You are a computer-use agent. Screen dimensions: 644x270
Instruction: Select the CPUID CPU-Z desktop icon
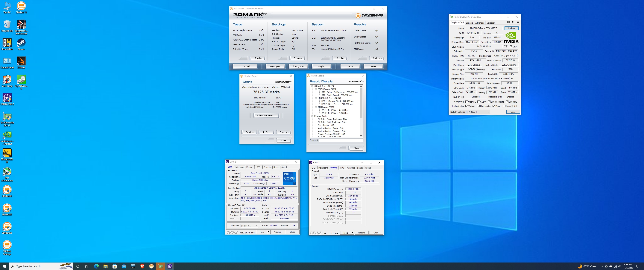click(x=7, y=99)
